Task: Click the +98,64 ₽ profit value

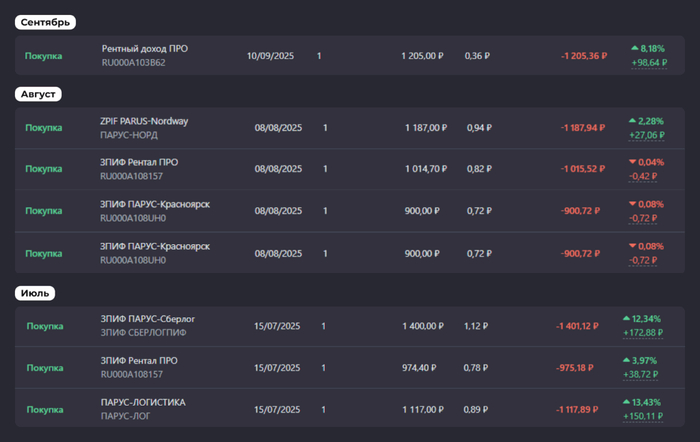Action: pyautogui.click(x=649, y=63)
